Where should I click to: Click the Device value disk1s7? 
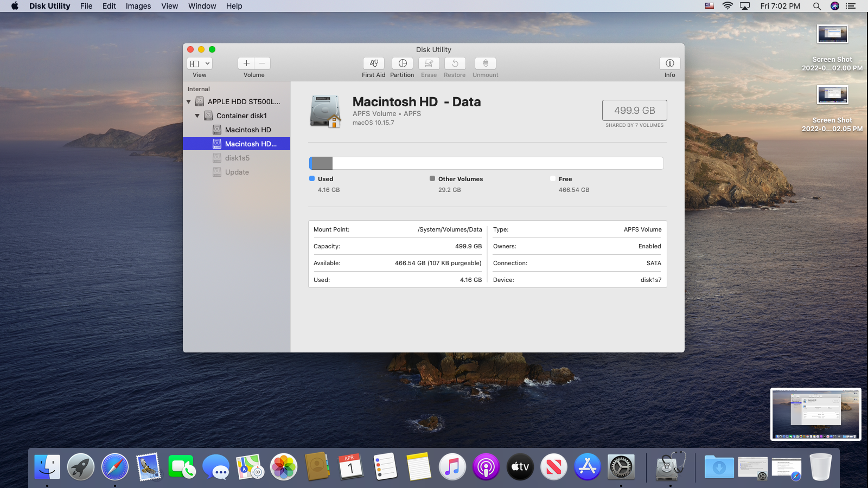point(651,280)
